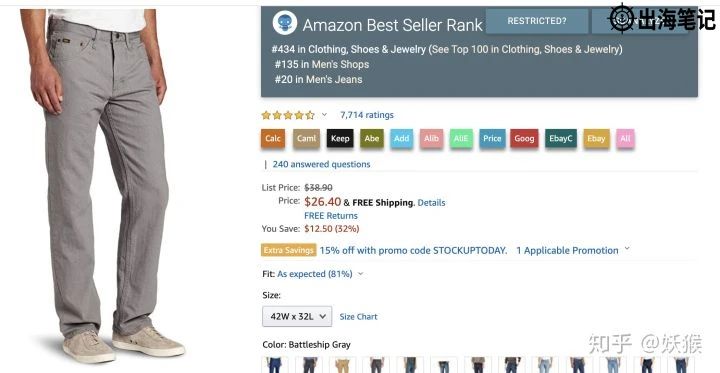
Task: Expand the 1 Applicable Promotion chevron
Action: [x=627, y=249]
